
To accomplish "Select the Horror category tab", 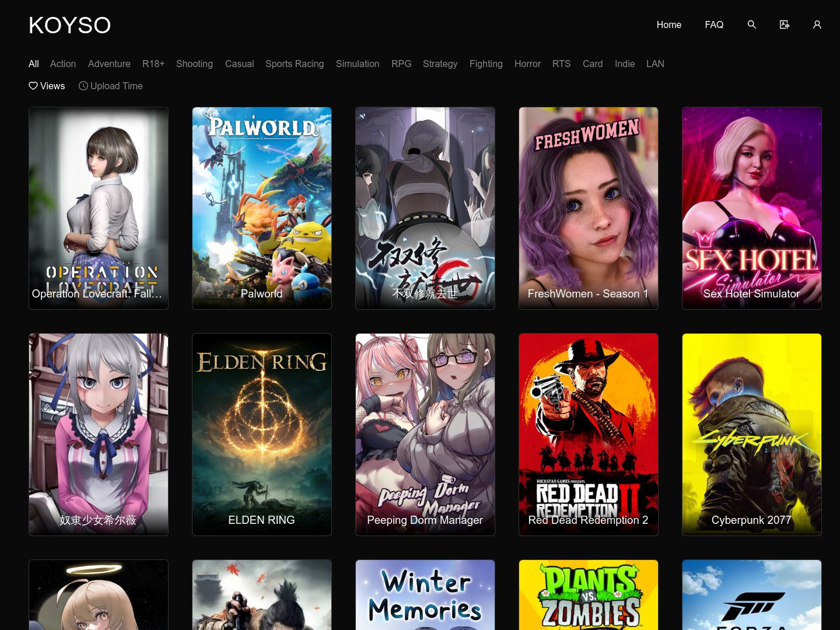I will tap(527, 64).
